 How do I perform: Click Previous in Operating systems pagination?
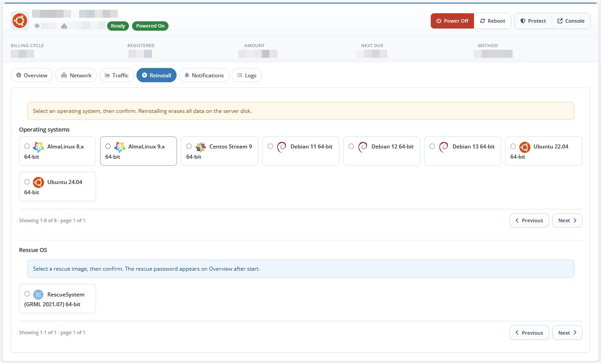[x=529, y=220]
